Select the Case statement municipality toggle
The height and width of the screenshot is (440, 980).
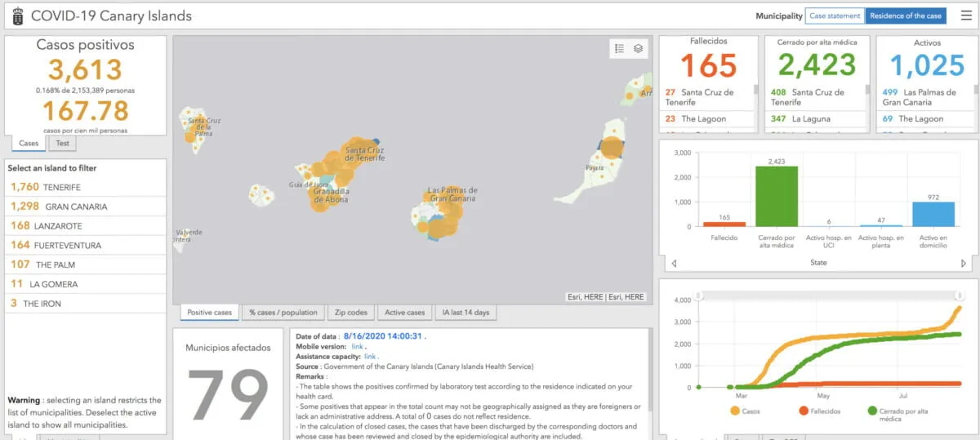(835, 16)
